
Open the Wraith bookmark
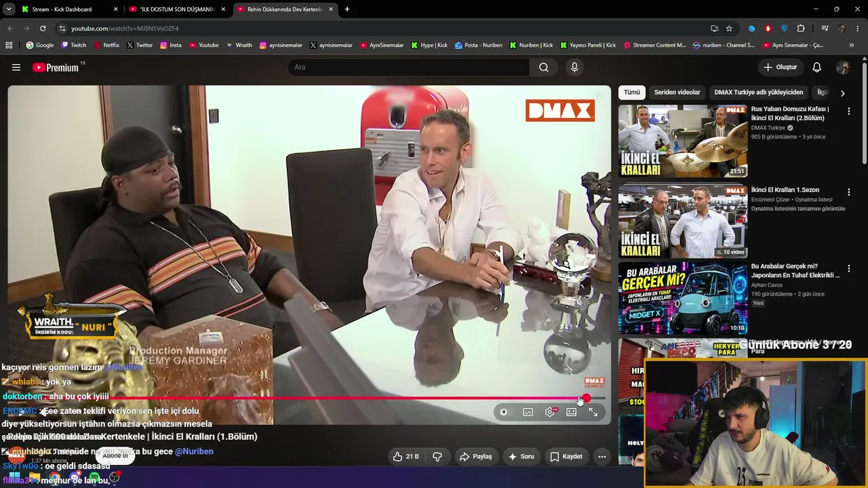[239, 45]
